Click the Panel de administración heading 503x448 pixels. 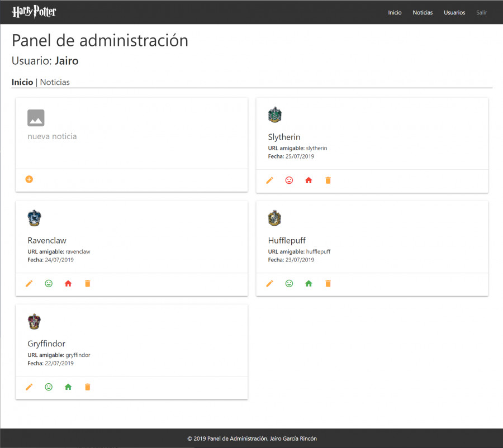pyautogui.click(x=100, y=41)
